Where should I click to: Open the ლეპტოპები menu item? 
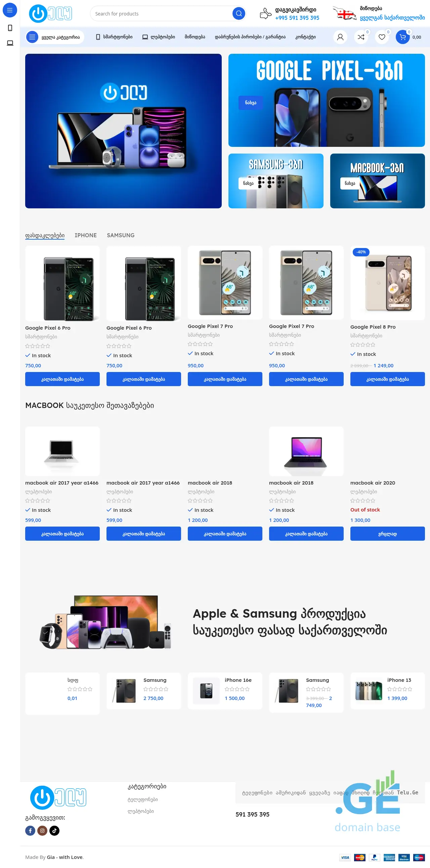(x=159, y=37)
